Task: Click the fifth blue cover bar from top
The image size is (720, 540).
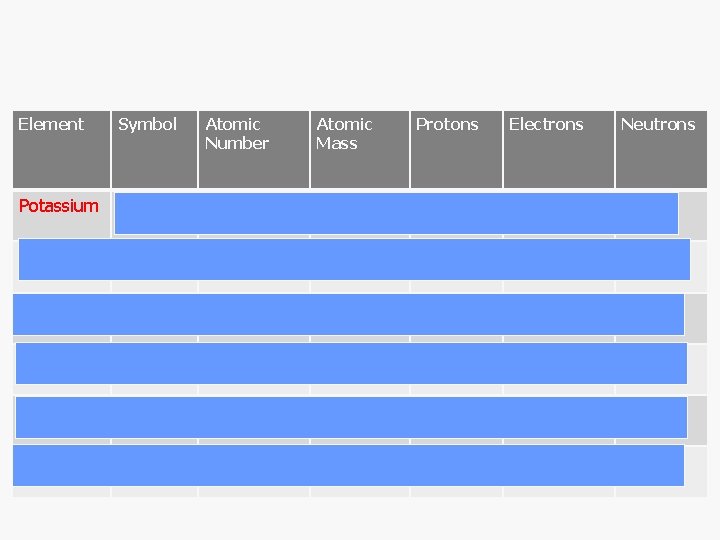Action: pos(351,417)
